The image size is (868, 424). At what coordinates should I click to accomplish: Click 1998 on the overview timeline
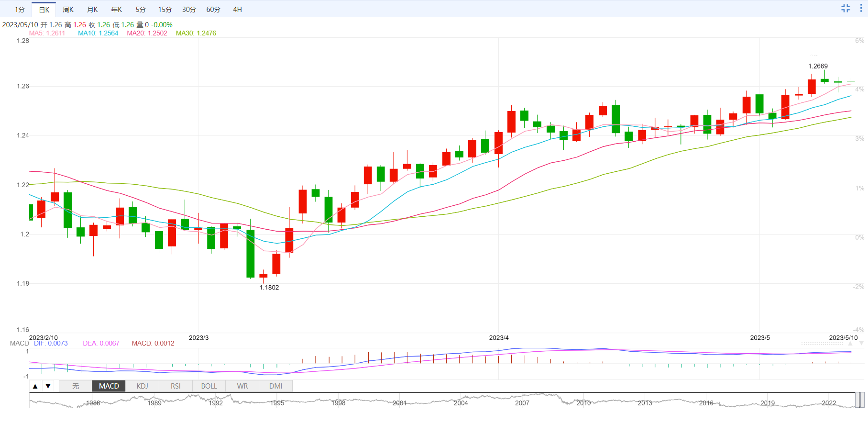point(338,403)
